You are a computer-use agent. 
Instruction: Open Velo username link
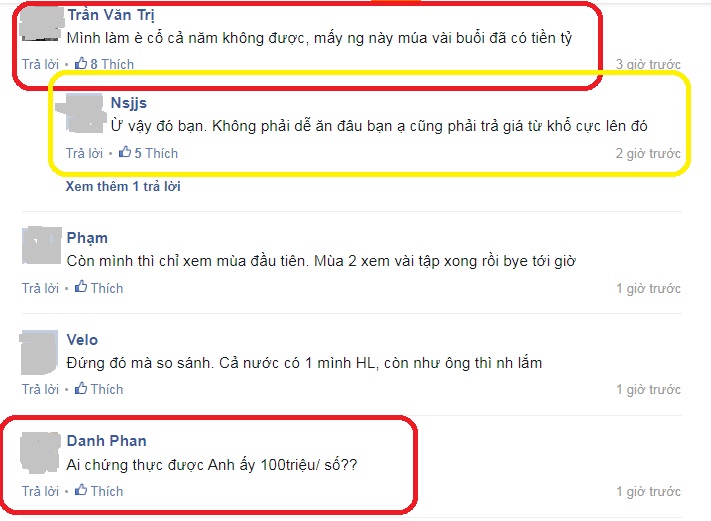82,340
